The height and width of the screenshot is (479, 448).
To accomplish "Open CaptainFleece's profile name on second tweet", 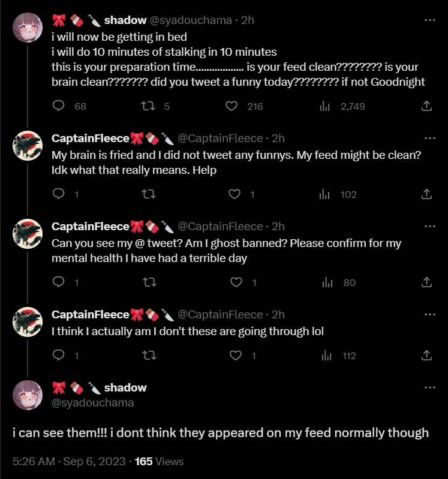I will (x=91, y=138).
